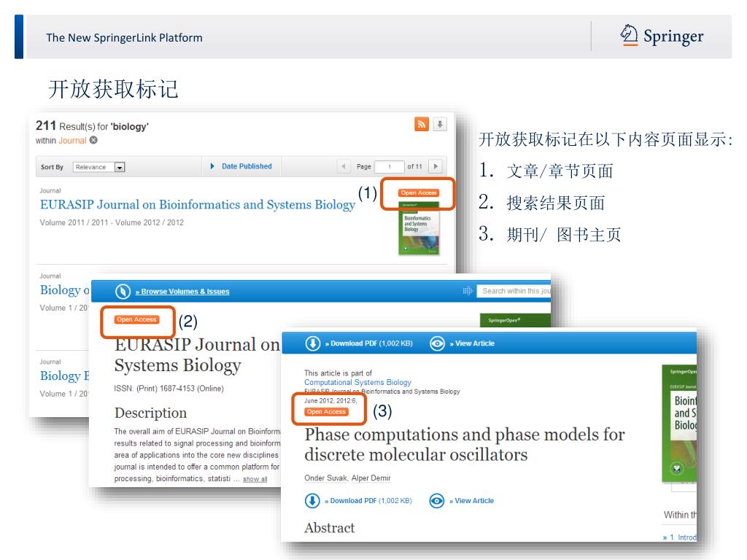Click the Springer logo

[662, 36]
